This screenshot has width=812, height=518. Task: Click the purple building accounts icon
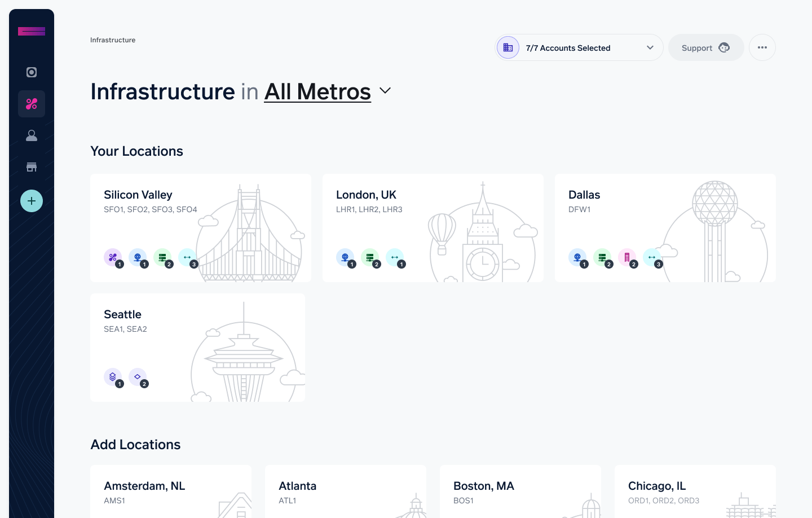pos(508,47)
